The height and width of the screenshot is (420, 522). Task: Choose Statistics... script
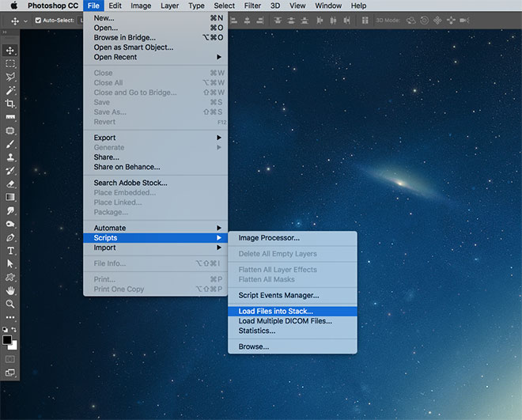[293, 331]
